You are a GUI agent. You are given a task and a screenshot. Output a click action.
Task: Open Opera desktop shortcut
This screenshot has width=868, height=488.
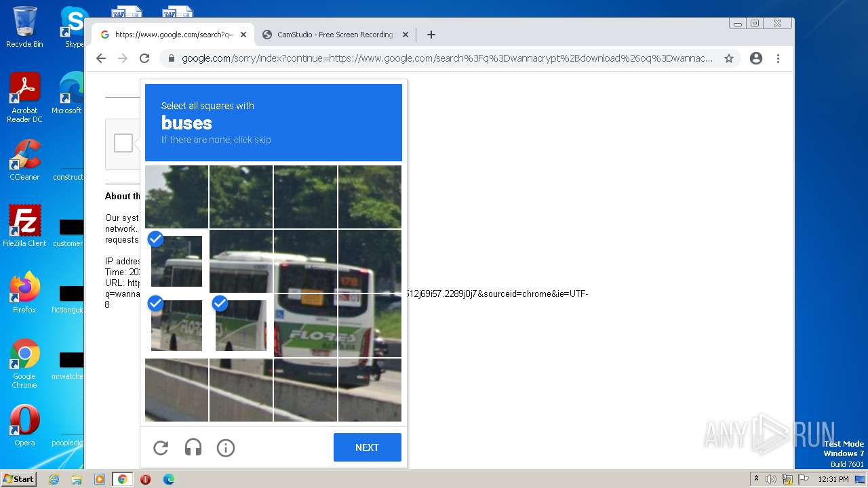(24, 426)
